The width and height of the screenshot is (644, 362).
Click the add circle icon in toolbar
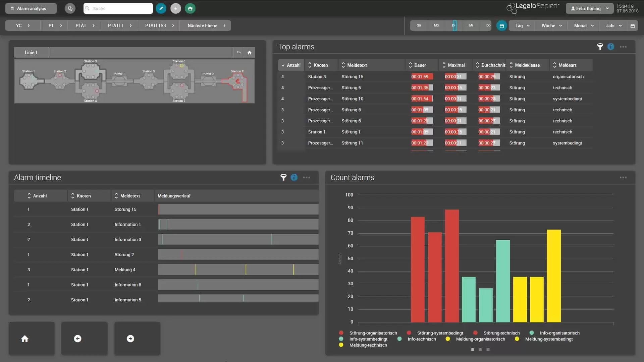pos(175,8)
